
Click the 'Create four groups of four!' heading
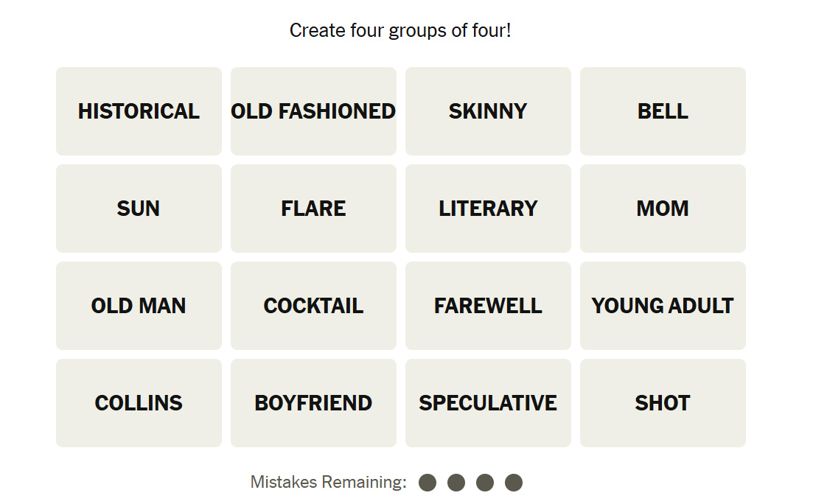coord(400,31)
